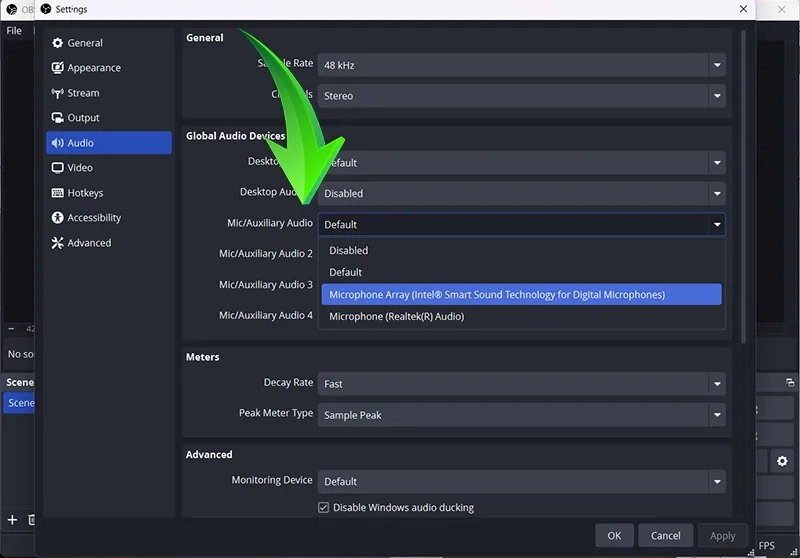Click the Output icon in sidebar
800x558 pixels.
tap(58, 118)
